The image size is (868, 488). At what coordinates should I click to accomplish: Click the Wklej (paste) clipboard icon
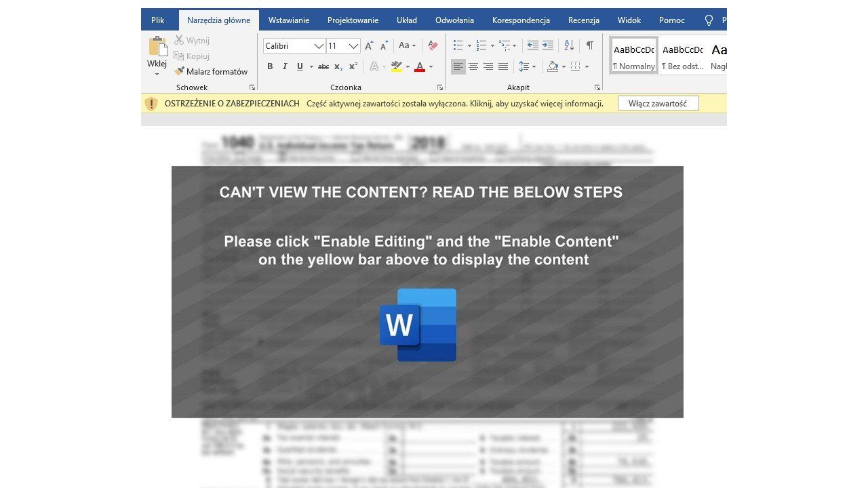tap(157, 46)
